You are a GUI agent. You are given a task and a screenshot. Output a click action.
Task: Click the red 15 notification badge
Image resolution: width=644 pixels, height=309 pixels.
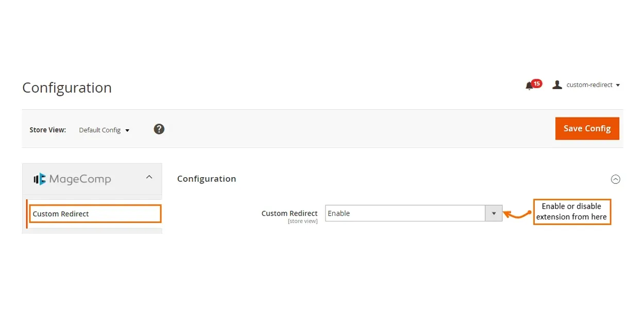pos(536,83)
